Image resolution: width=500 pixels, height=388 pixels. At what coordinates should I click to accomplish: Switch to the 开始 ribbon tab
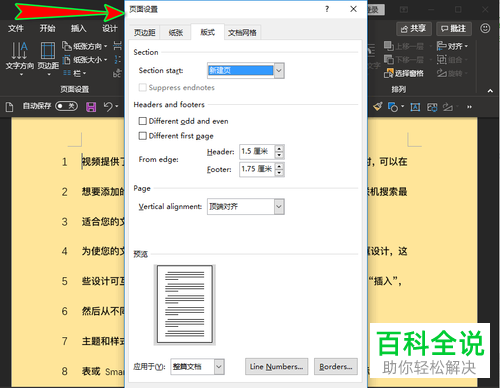pos(47,28)
